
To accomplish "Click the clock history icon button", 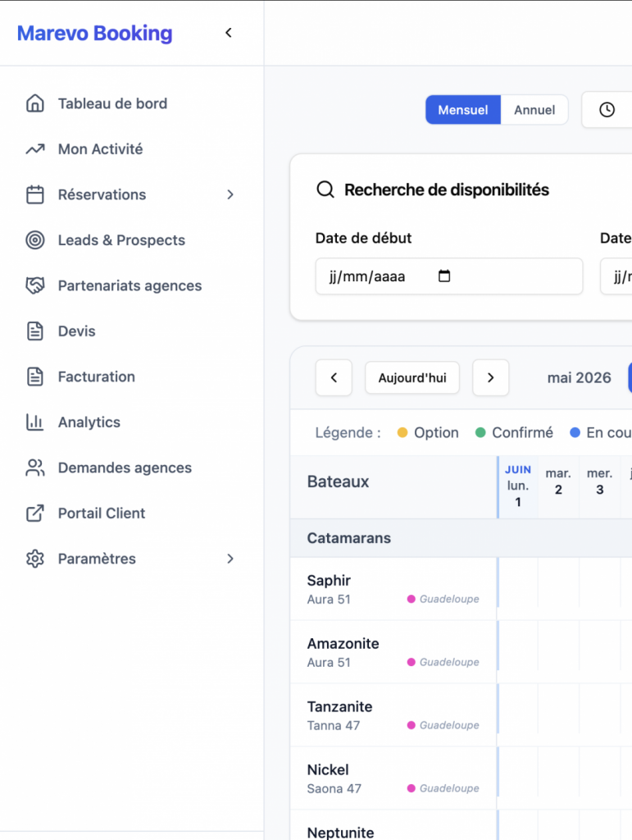I will [607, 110].
